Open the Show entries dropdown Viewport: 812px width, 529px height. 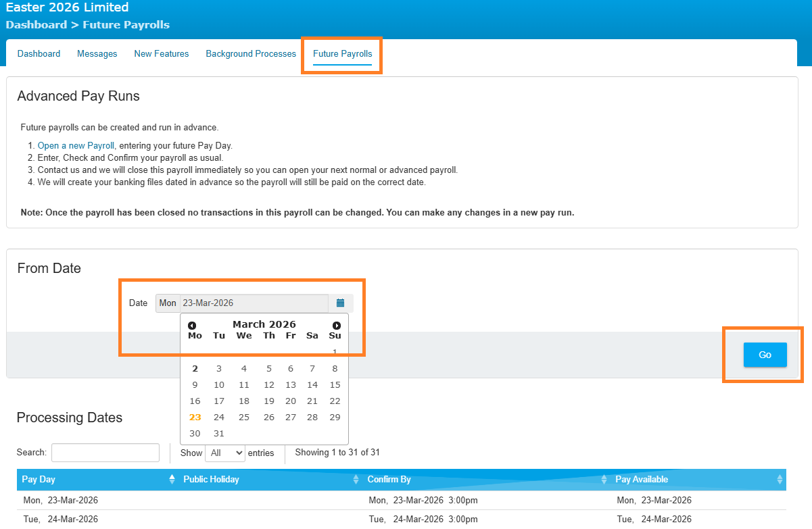tap(224, 453)
